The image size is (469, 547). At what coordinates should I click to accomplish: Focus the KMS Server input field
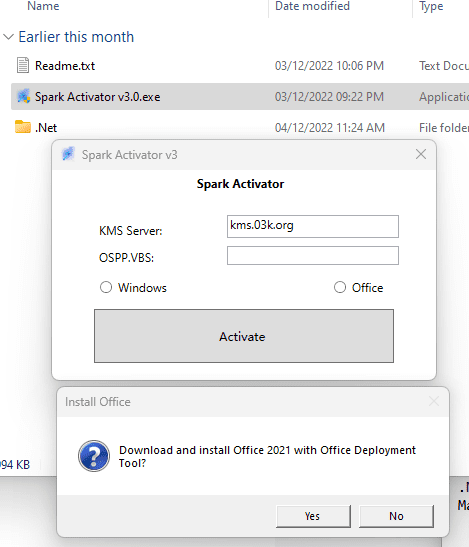click(313, 226)
